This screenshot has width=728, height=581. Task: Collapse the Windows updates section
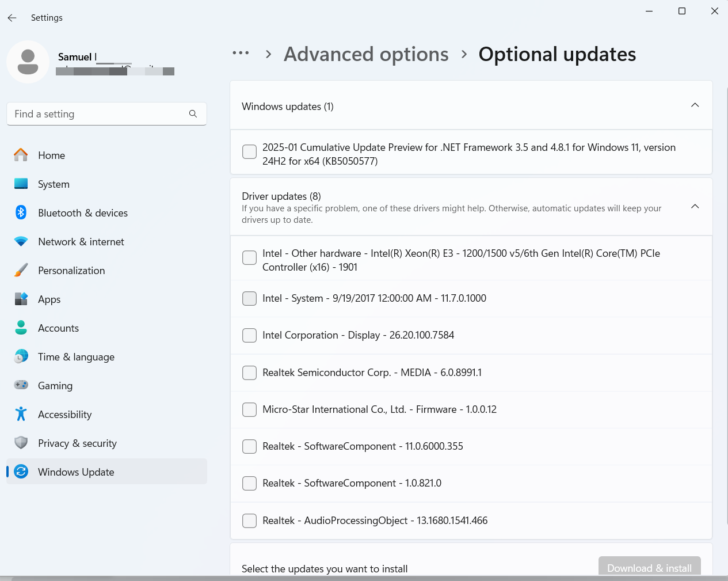coord(695,105)
